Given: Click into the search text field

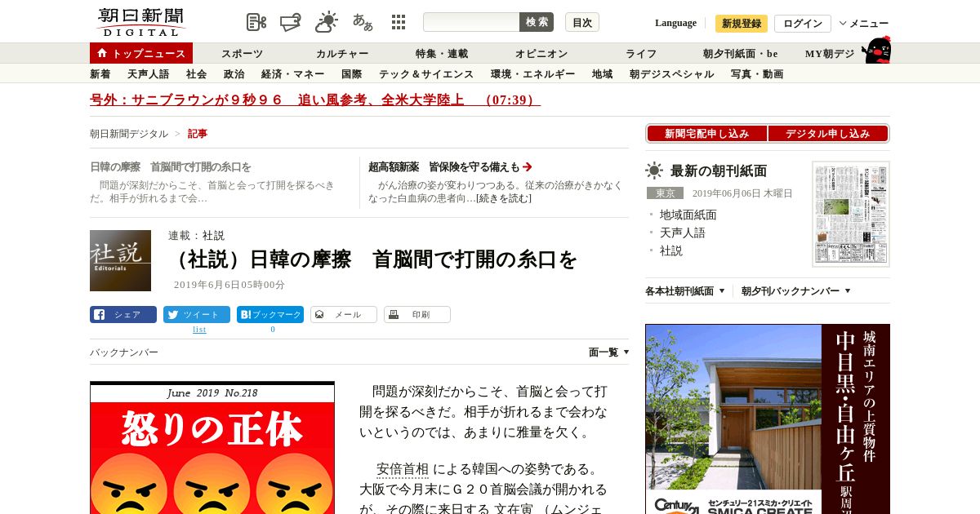Looking at the screenshot, I should coord(471,22).
